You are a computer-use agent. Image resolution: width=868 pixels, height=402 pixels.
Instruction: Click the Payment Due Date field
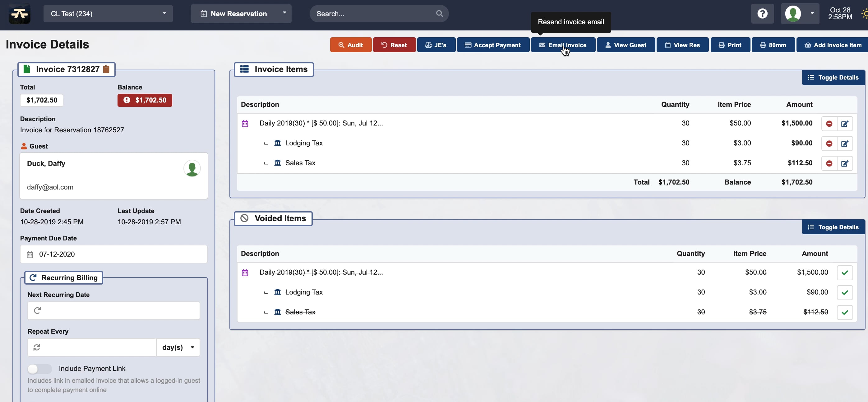tap(113, 254)
